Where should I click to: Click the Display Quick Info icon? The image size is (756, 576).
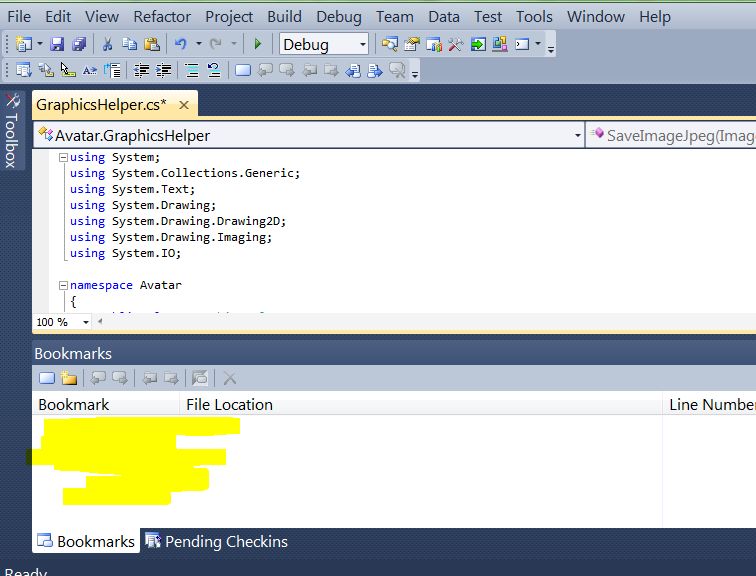(x=68, y=70)
